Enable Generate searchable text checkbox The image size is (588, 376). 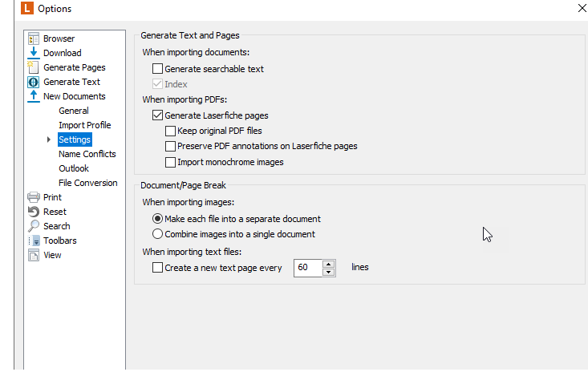coord(157,69)
